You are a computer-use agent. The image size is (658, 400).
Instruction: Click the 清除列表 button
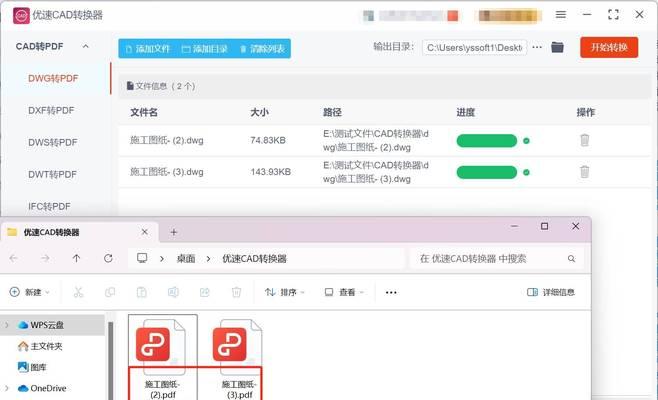click(262, 49)
